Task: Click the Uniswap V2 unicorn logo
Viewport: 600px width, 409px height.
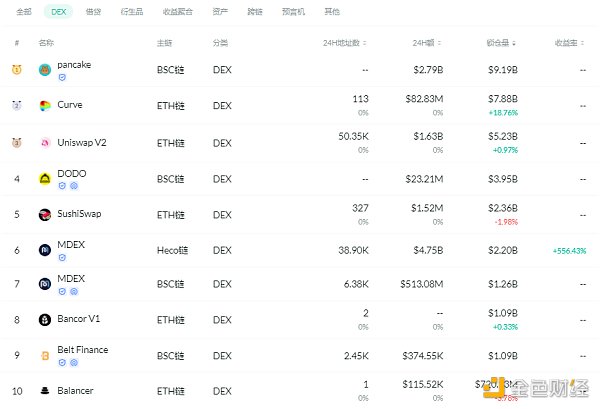Action: pos(45,142)
